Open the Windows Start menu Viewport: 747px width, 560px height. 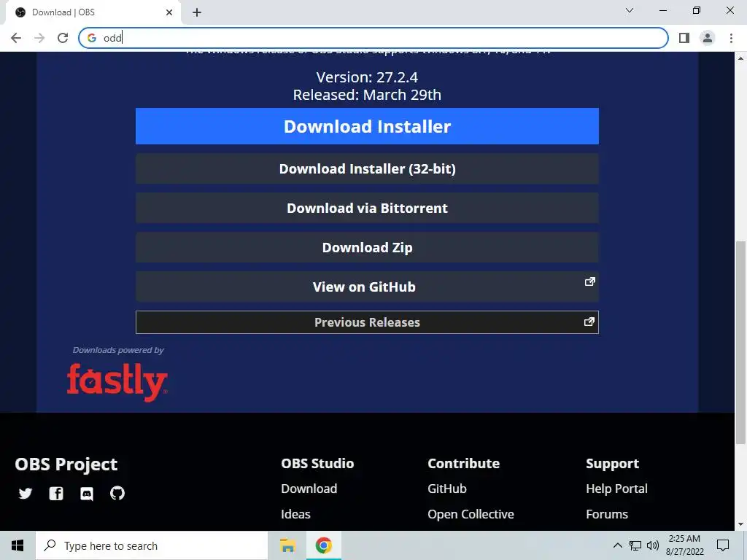click(x=18, y=545)
